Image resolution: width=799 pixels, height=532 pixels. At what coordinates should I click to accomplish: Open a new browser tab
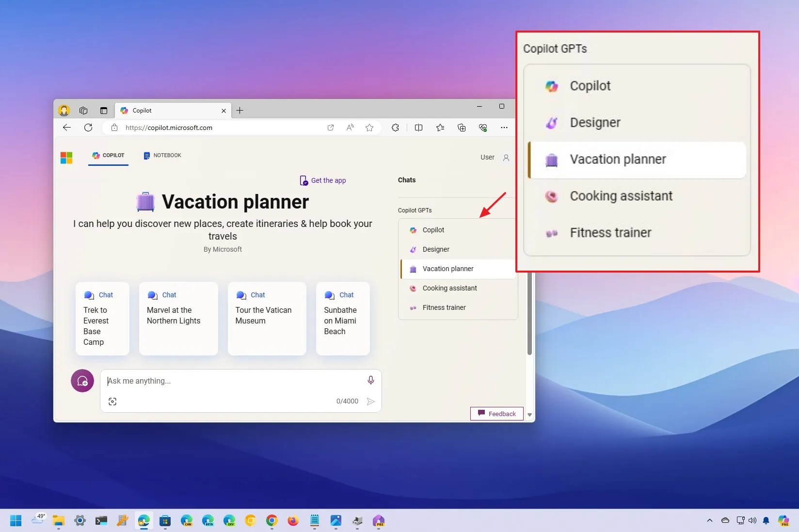[240, 111]
